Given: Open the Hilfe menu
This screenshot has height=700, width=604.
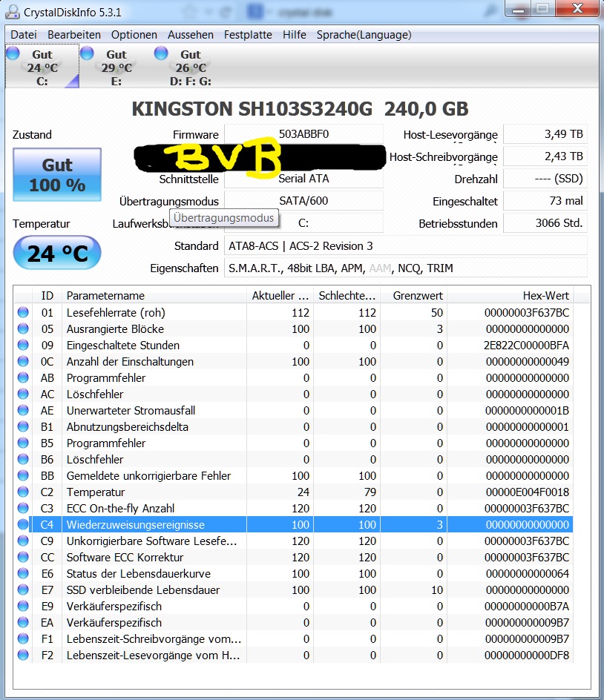Looking at the screenshot, I should [295, 35].
